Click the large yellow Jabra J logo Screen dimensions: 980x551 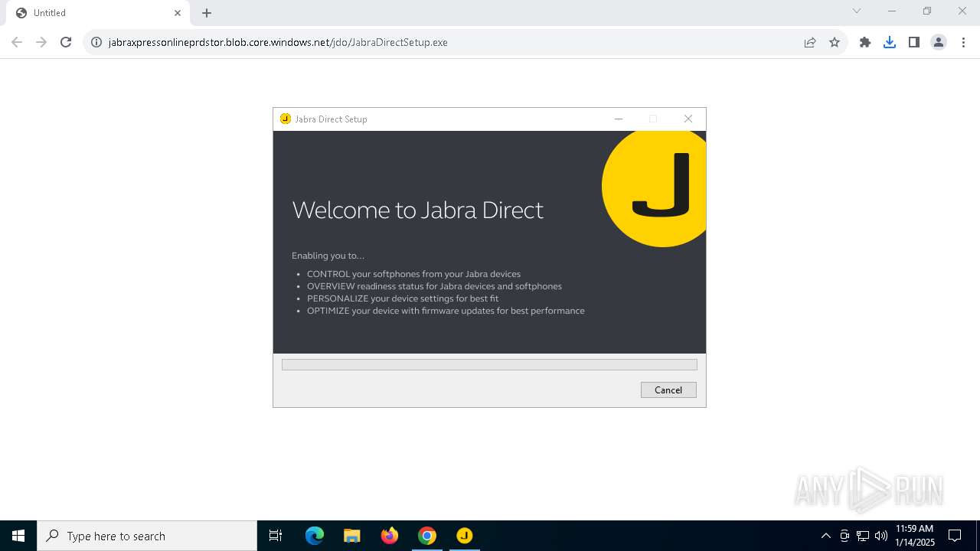pyautogui.click(x=655, y=187)
